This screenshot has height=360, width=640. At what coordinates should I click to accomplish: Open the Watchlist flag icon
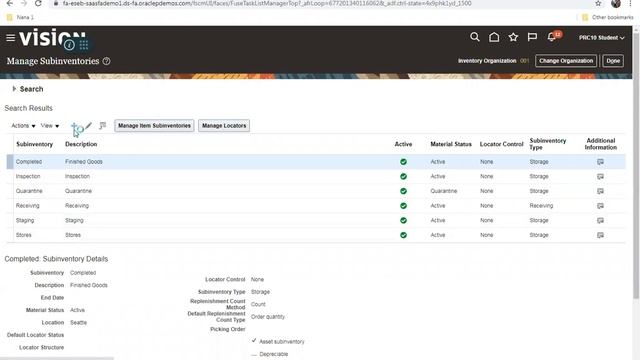(532, 37)
